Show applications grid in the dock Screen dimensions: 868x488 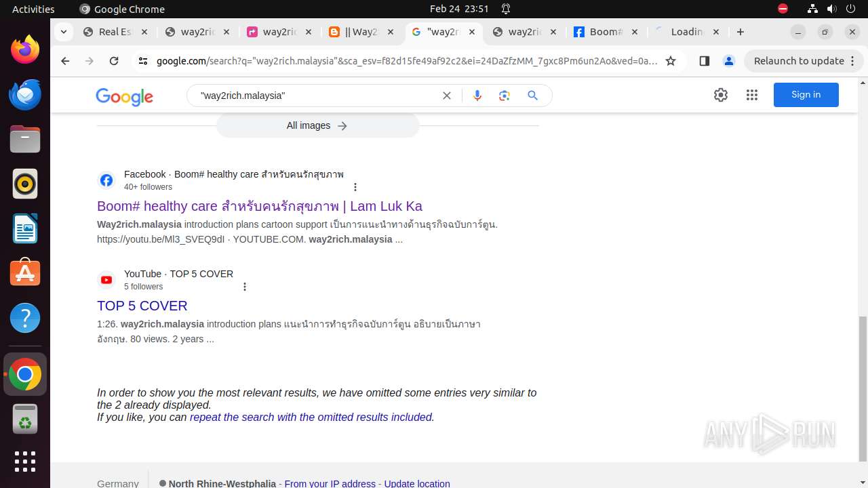tap(25, 462)
